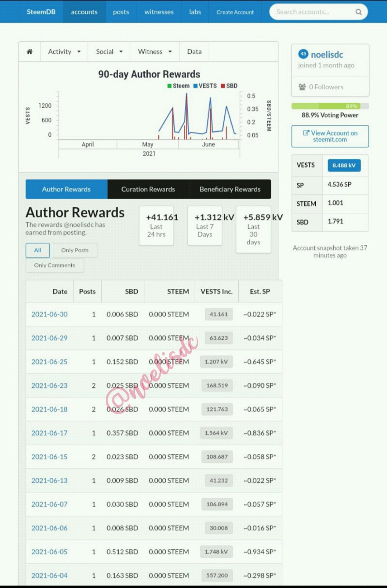
Task: Click the VESTS Inc. column header
Action: click(216, 292)
